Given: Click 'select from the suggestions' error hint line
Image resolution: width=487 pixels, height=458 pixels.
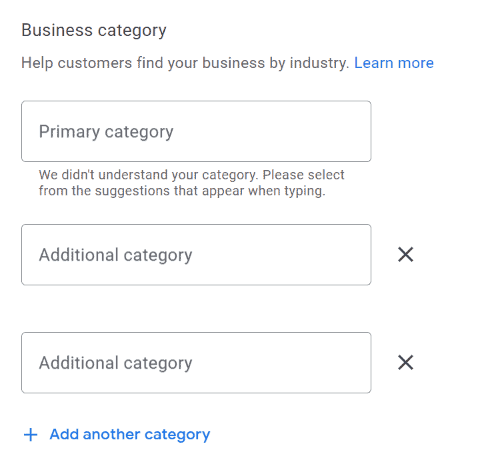Looking at the screenshot, I should (182, 191).
